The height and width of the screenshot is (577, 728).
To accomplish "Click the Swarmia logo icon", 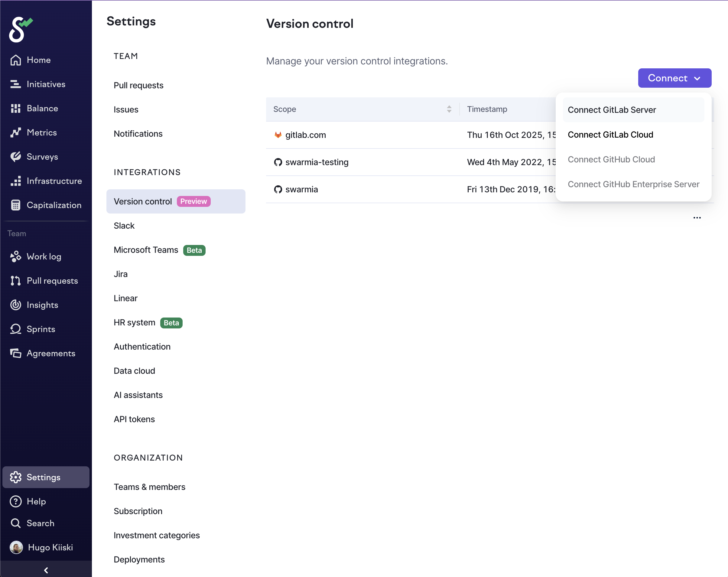I will [20, 29].
